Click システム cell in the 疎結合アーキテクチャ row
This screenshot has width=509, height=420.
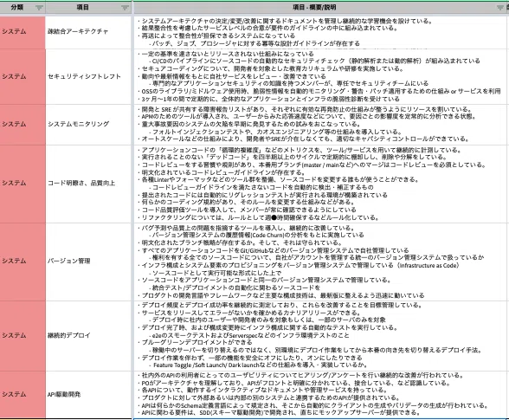[x=23, y=32]
